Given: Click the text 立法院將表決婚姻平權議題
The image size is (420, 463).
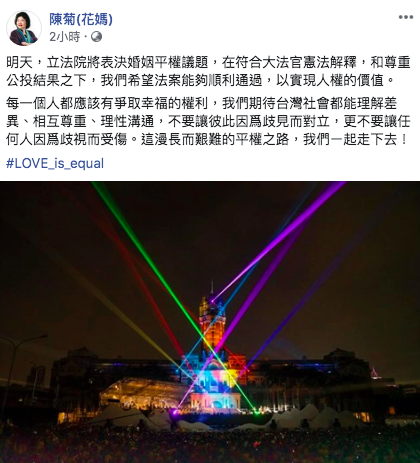Looking at the screenshot, I should 127,63.
